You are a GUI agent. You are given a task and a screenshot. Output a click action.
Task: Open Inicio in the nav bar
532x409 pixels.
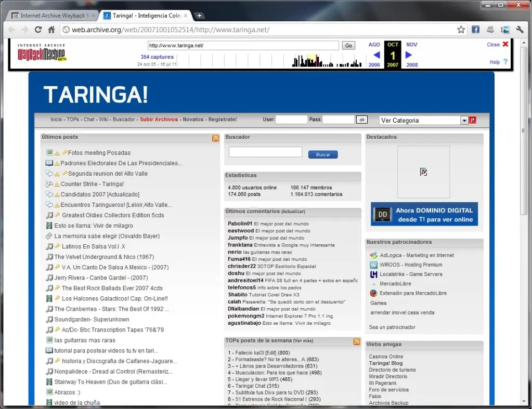click(56, 120)
